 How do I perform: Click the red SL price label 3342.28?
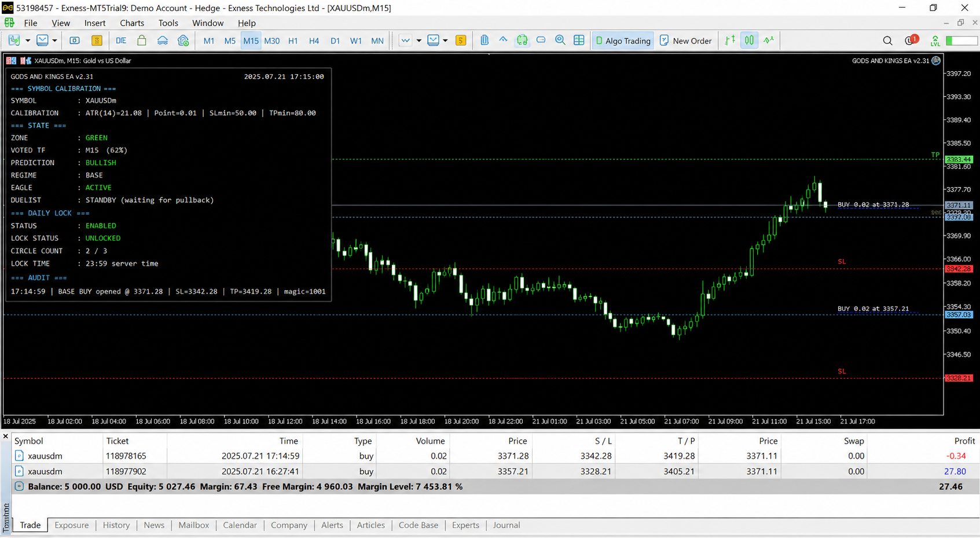point(959,269)
